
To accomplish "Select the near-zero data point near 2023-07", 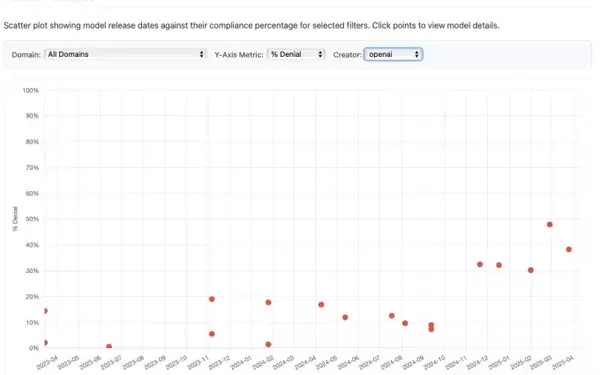I will 109,347.
